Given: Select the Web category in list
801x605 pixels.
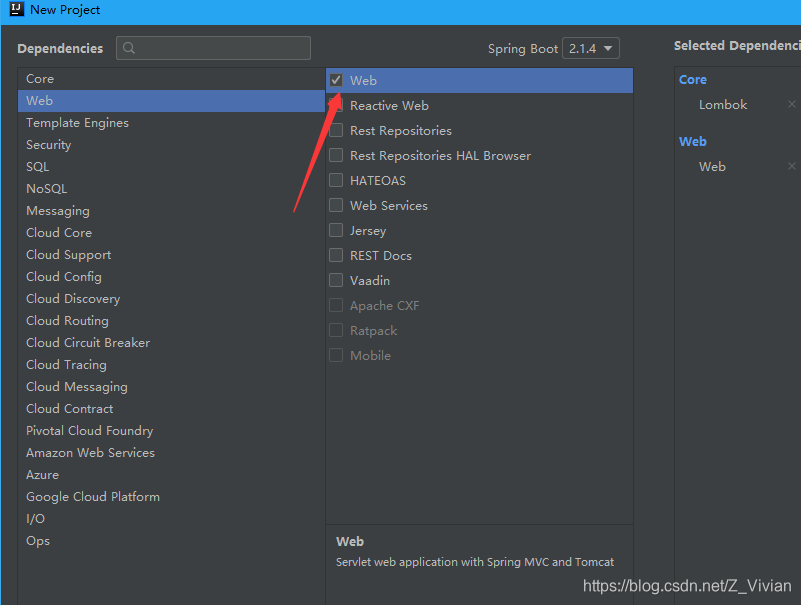Looking at the screenshot, I should tap(171, 101).
